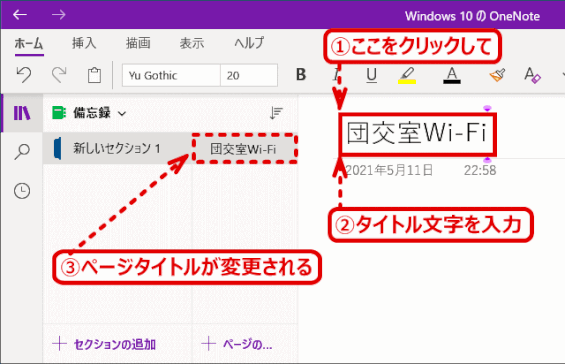Add a section with セクションの追加
Image resolution: width=565 pixels, height=364 pixels.
104,344
